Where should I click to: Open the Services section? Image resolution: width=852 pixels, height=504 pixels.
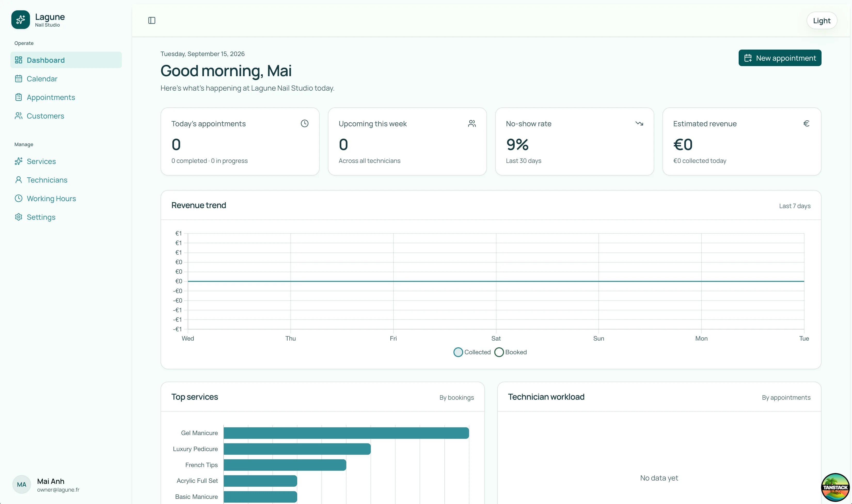click(x=66, y=161)
